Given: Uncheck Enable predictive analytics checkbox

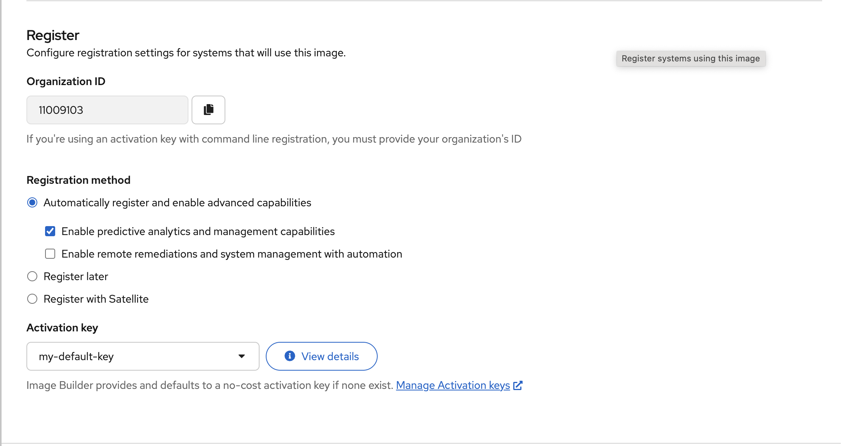Looking at the screenshot, I should 50,232.
